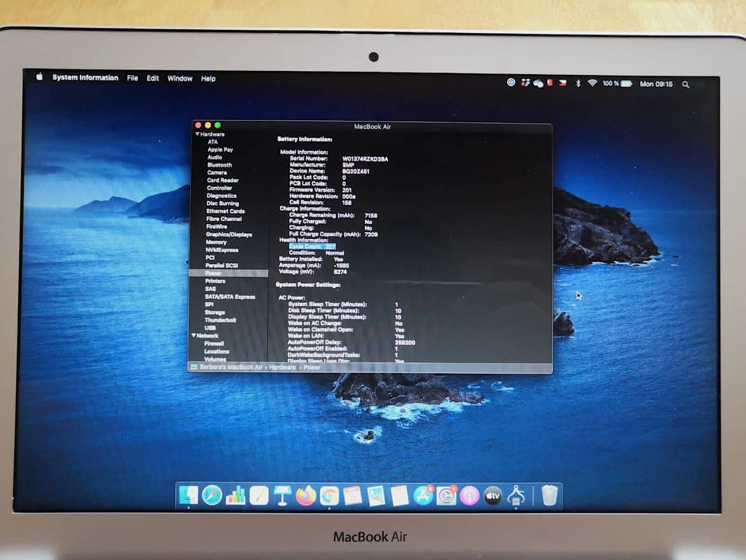
Task: Select Firewall under Network
Action: pos(214,343)
